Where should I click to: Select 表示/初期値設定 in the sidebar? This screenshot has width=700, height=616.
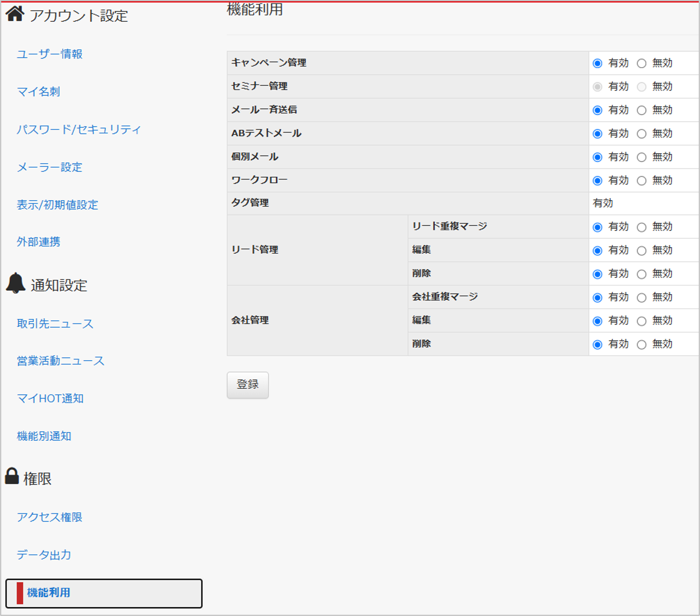click(57, 205)
